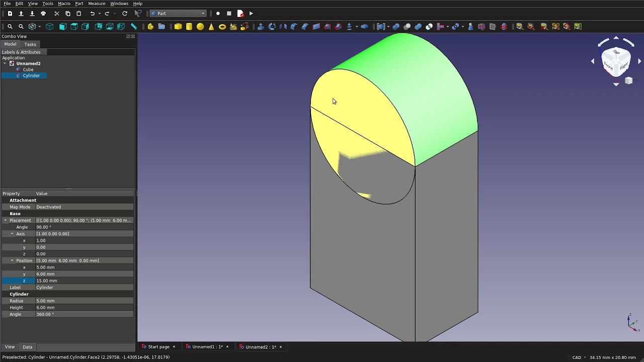
Task: Create a torus solid primitive
Action: pyautogui.click(x=222, y=27)
